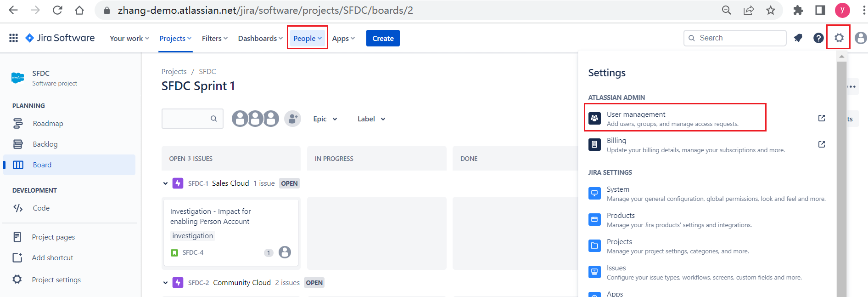The image size is (868, 297).
Task: Share page with the browser share icon
Action: [749, 10]
